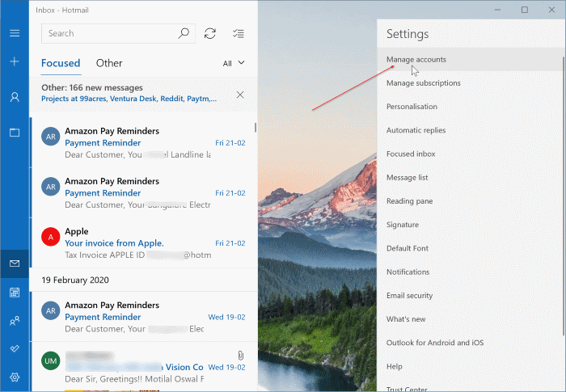Click the Settings panel scrollbar
Screen dimensions: 566x392
coord(564,196)
